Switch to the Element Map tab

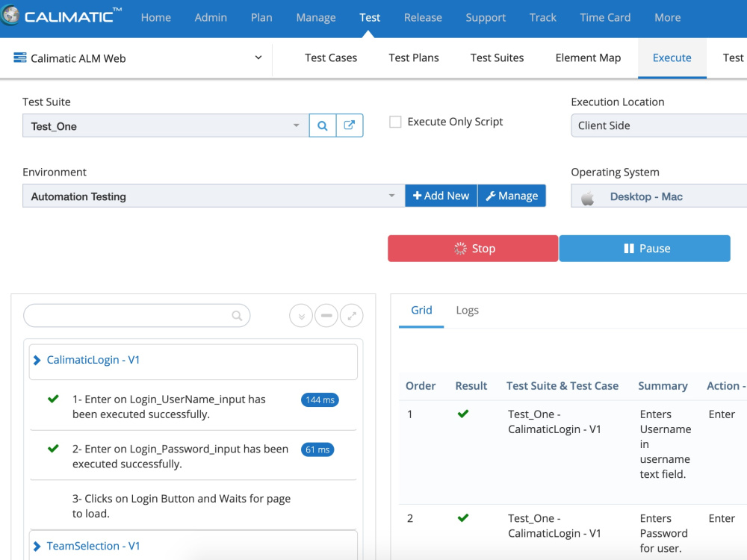point(588,57)
